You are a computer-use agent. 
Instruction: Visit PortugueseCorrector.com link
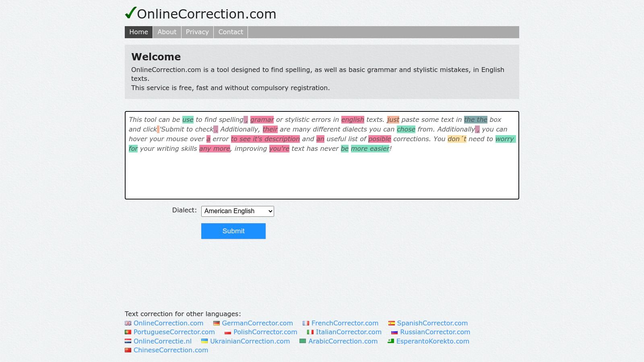point(174,332)
